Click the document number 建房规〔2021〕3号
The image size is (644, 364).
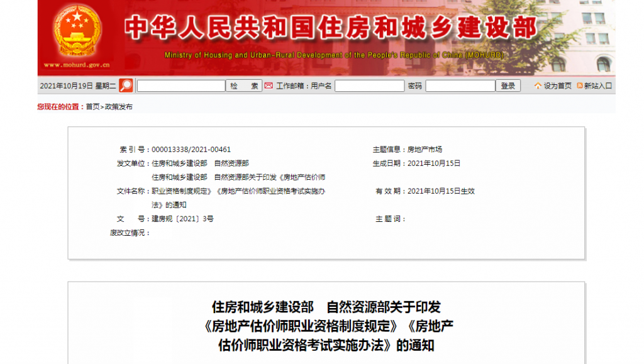(x=182, y=219)
